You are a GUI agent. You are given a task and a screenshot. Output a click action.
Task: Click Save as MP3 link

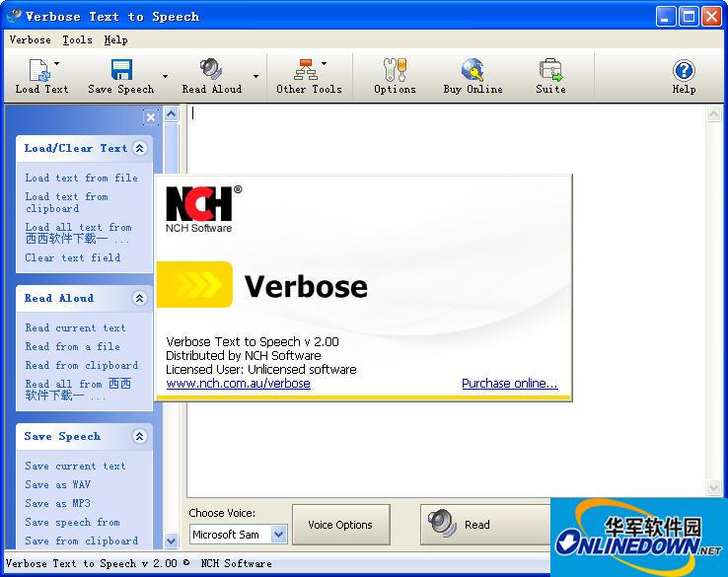tap(57, 503)
